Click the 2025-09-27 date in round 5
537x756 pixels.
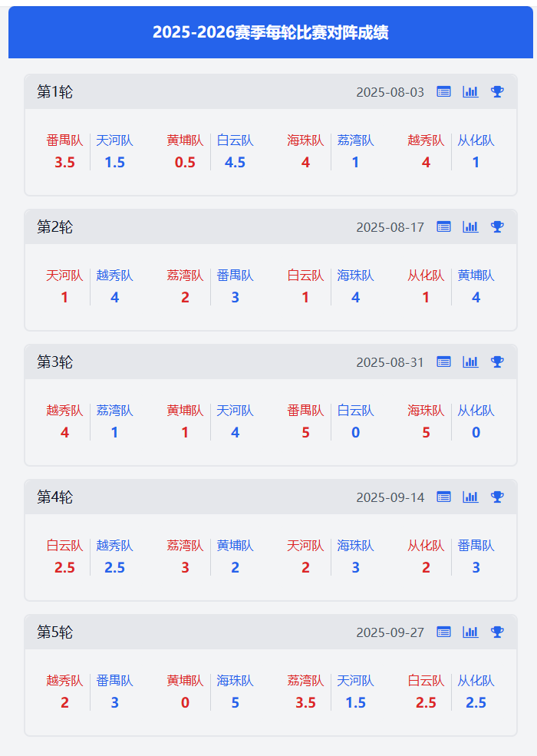pyautogui.click(x=390, y=632)
